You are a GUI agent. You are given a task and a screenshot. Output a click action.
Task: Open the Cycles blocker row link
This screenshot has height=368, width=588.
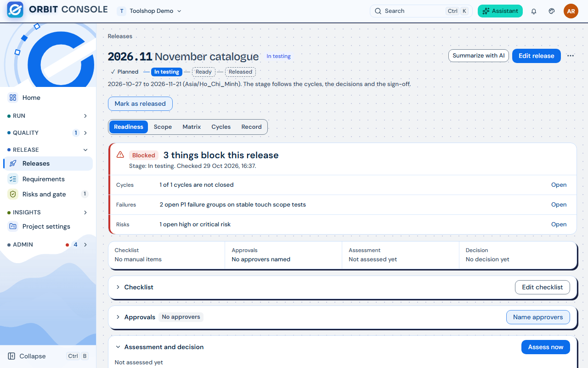559,185
